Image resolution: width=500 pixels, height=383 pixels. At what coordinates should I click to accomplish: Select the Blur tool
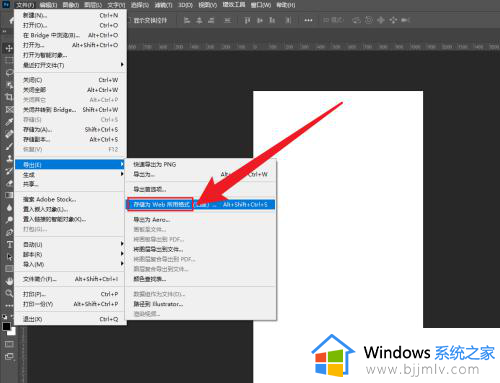(9, 208)
